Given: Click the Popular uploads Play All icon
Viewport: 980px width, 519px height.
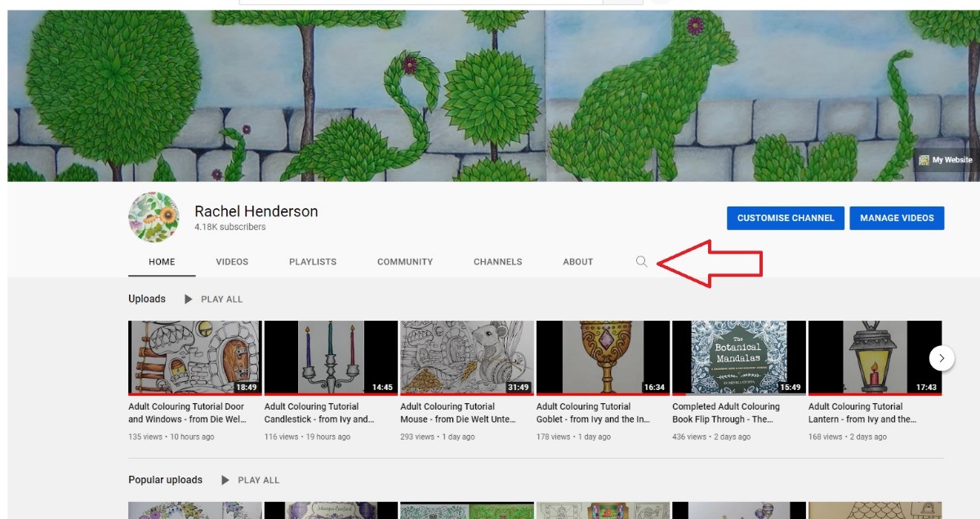Looking at the screenshot, I should pyautogui.click(x=225, y=481).
